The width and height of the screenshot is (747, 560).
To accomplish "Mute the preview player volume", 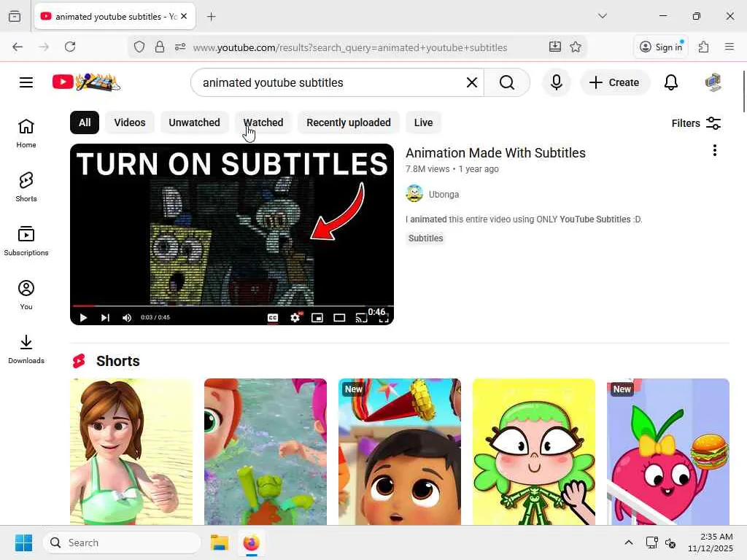I will pos(127,318).
